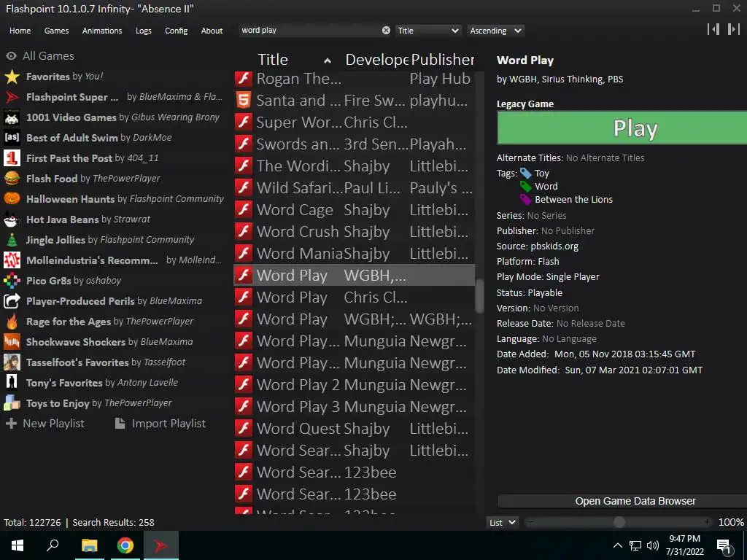Toggle the right sidebar collapse icon
This screenshot has height=560, width=747.
[x=734, y=29]
